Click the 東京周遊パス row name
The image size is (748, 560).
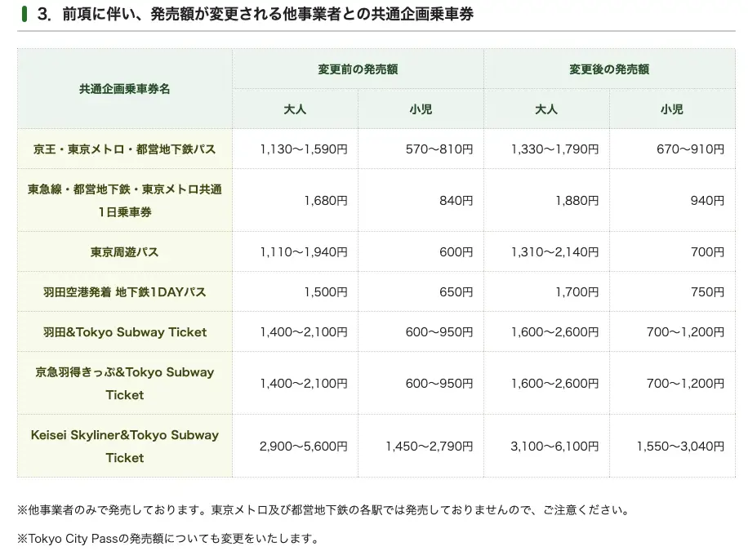pyautogui.click(x=124, y=252)
